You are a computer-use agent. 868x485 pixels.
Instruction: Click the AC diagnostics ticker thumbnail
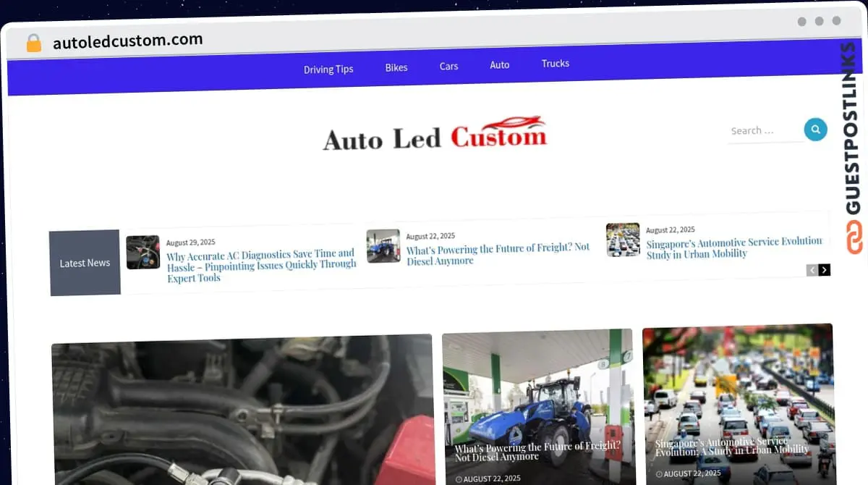143,252
